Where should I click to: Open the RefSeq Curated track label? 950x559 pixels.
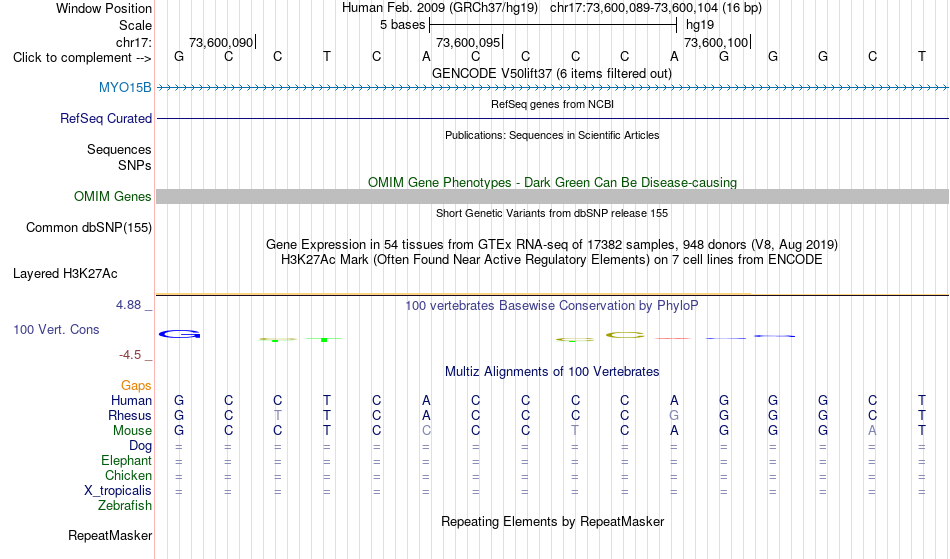(x=106, y=118)
